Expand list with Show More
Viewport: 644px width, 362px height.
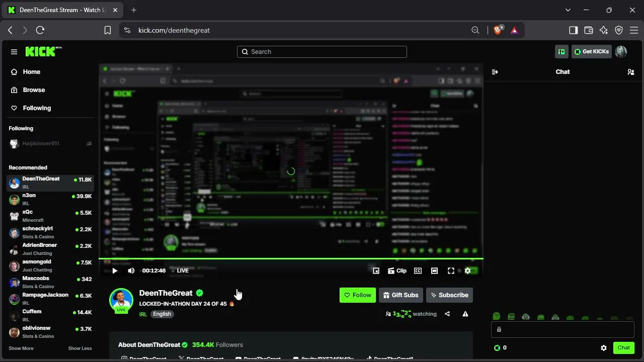coord(21,348)
